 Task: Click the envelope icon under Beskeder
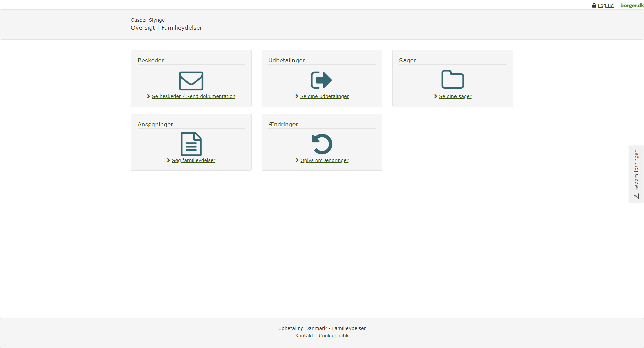pos(191,81)
